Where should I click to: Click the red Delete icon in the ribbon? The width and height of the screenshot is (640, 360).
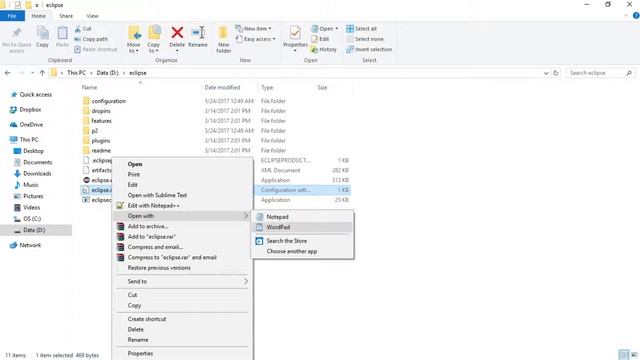(x=177, y=33)
